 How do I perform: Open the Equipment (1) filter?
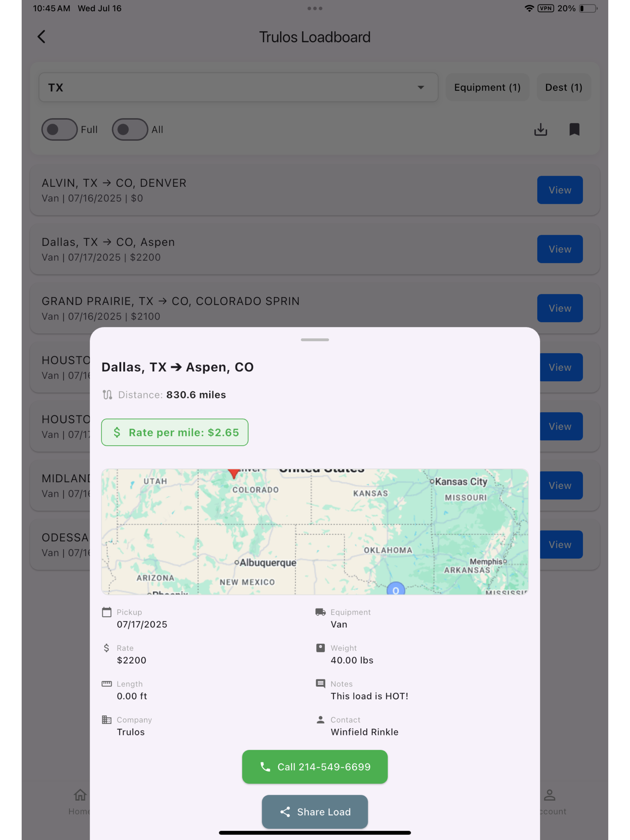click(487, 87)
